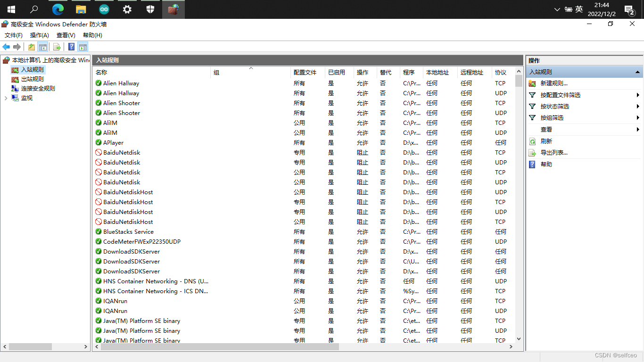
Task: Click the forward navigation arrow in toolbar
Action: [17, 47]
